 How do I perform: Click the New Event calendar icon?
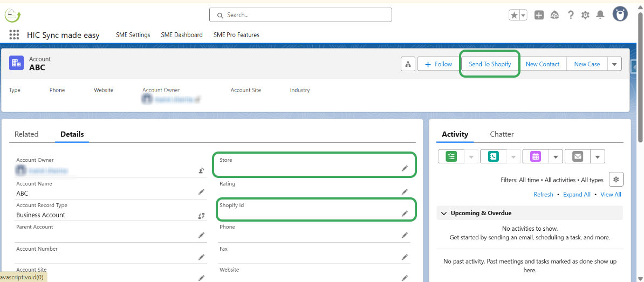[536, 156]
